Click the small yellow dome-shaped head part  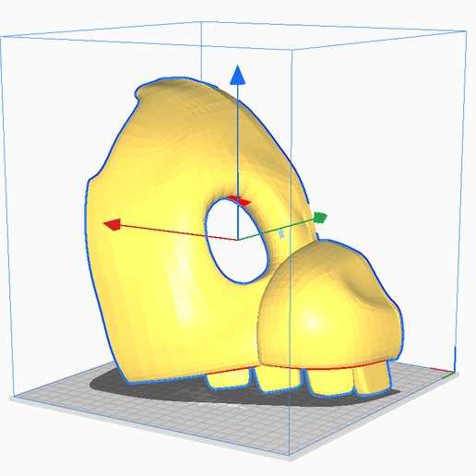pos(329,304)
